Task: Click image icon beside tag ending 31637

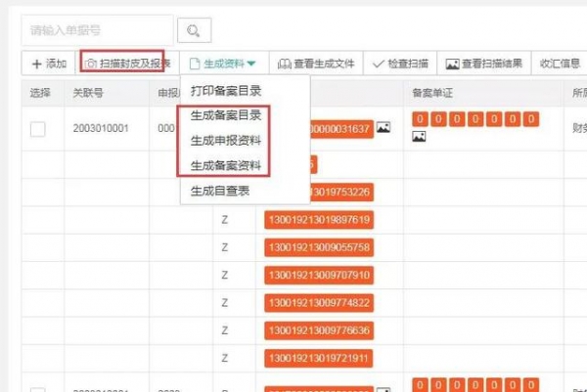Action: [x=384, y=129]
